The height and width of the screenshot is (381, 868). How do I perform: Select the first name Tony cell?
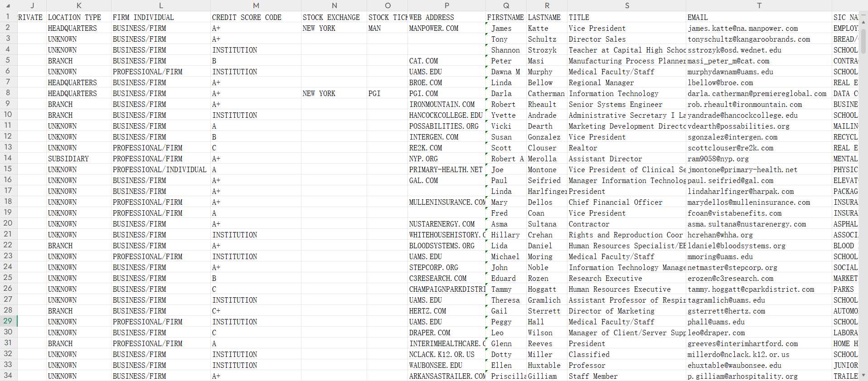tap(506, 39)
